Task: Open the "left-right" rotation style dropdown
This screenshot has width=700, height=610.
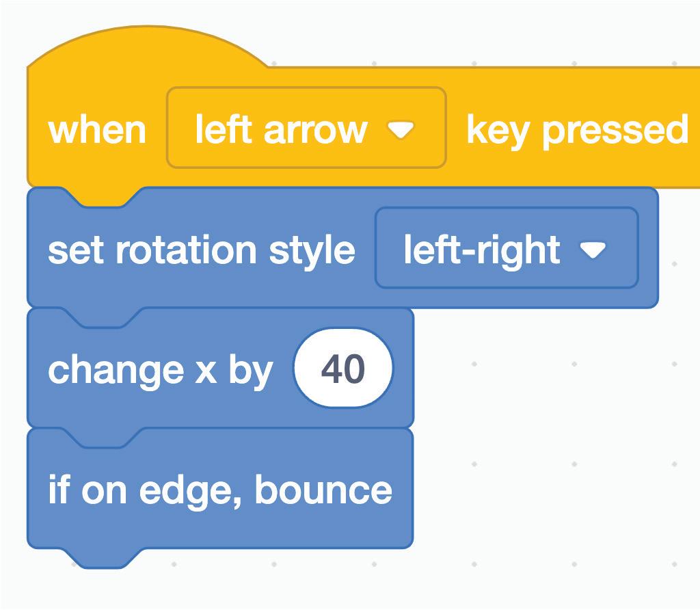Action: (x=506, y=248)
